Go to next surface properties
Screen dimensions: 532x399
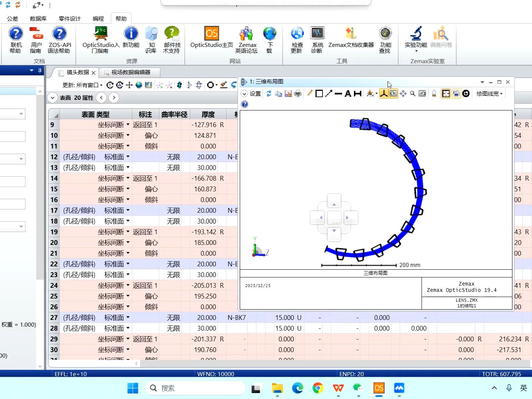pyautogui.click(x=114, y=98)
